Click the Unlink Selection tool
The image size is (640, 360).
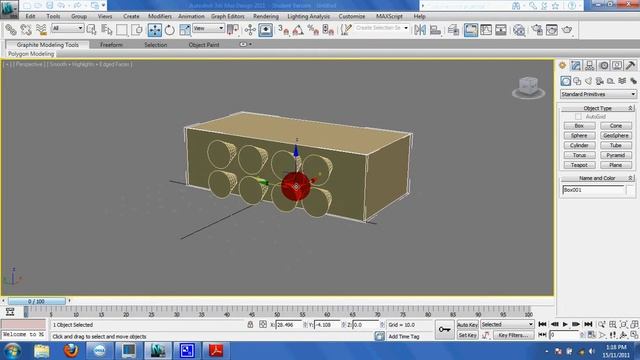point(26,29)
